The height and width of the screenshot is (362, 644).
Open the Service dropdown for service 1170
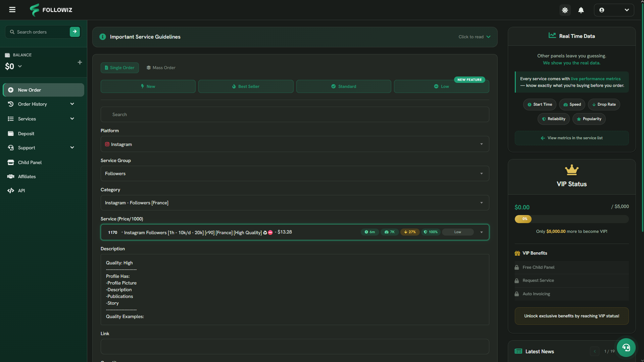point(295,232)
